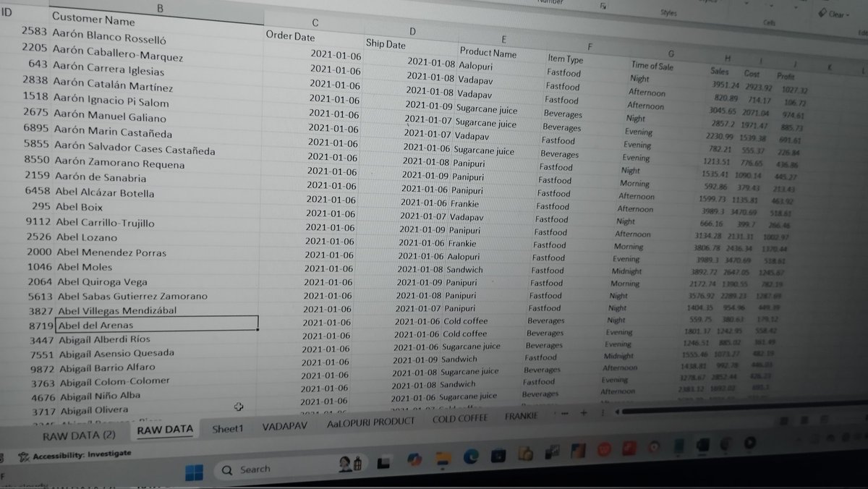868x489 pixels.
Task: Select active cell Abel del Arenas
Action: pyautogui.click(x=156, y=324)
